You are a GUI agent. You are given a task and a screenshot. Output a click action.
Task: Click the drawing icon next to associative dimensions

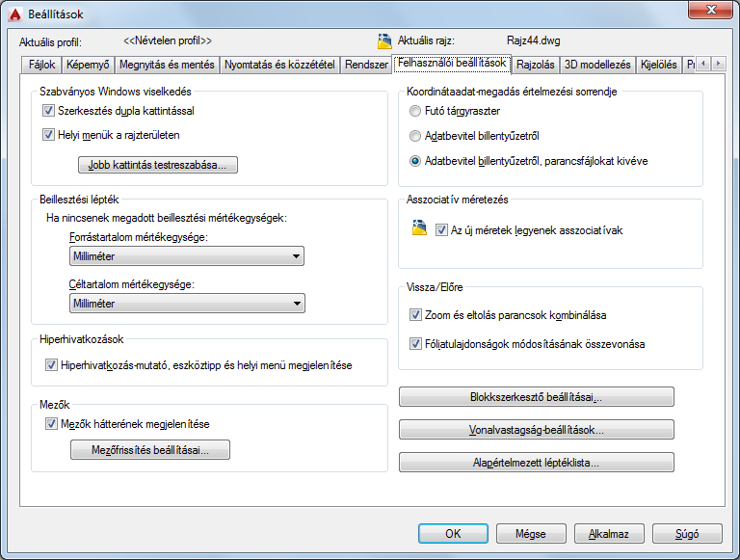[419, 227]
